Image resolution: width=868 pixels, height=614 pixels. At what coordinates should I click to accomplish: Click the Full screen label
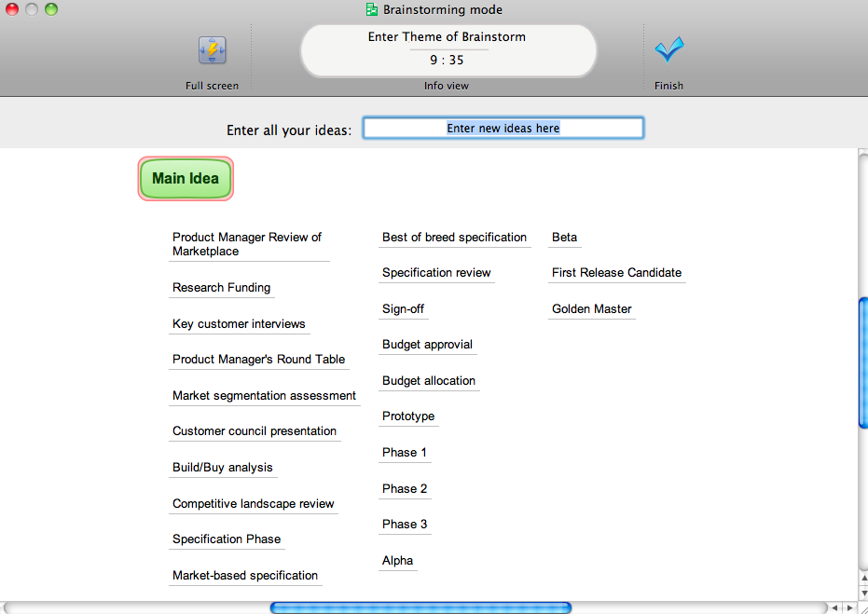coord(212,86)
